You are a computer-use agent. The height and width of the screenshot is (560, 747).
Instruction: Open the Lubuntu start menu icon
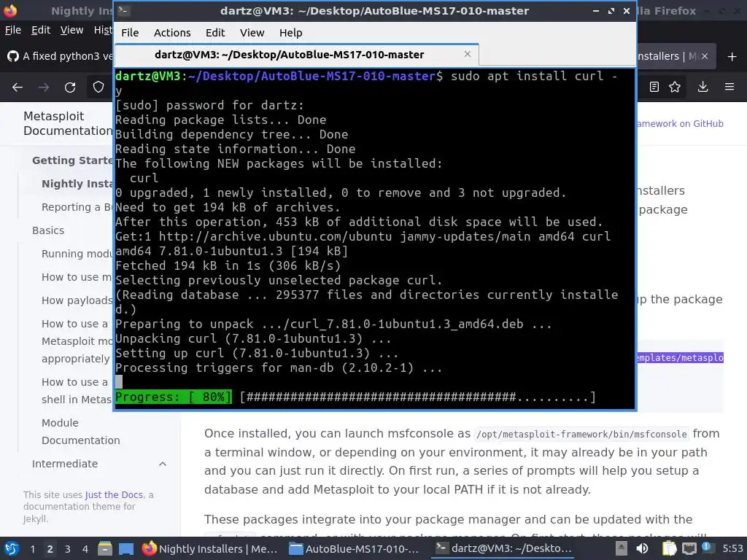tap(12, 548)
